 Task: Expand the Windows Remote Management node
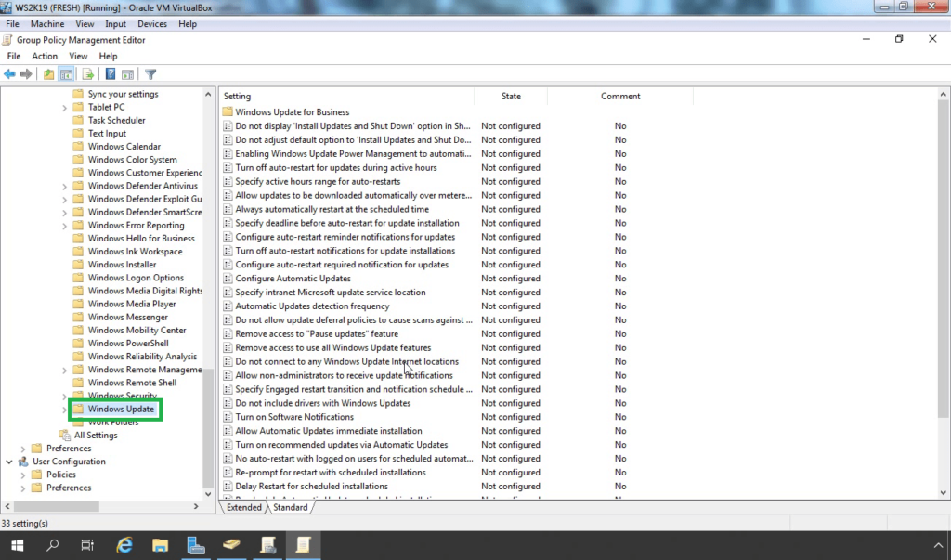[64, 371]
